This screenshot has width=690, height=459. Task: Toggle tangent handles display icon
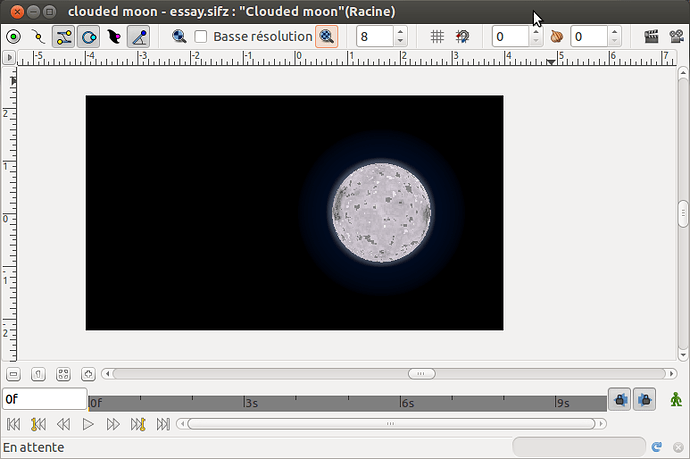click(x=64, y=37)
